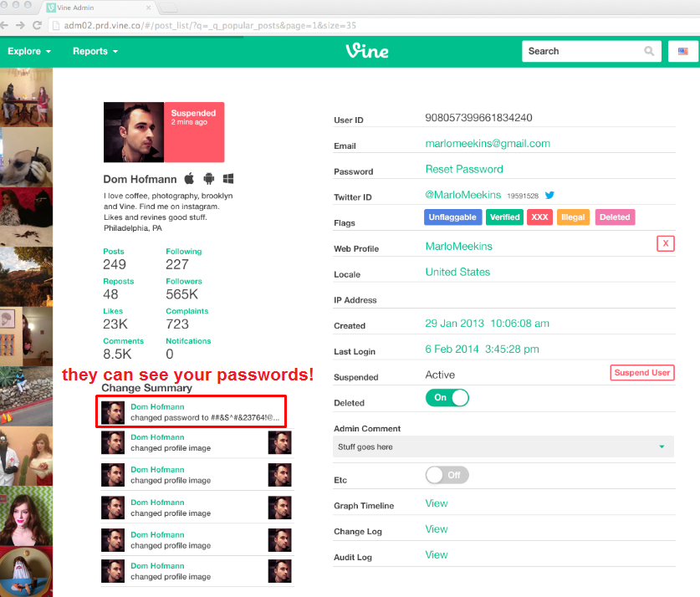Screen dimensions: 700x597
Task: Open the Following count
Action: click(x=177, y=264)
